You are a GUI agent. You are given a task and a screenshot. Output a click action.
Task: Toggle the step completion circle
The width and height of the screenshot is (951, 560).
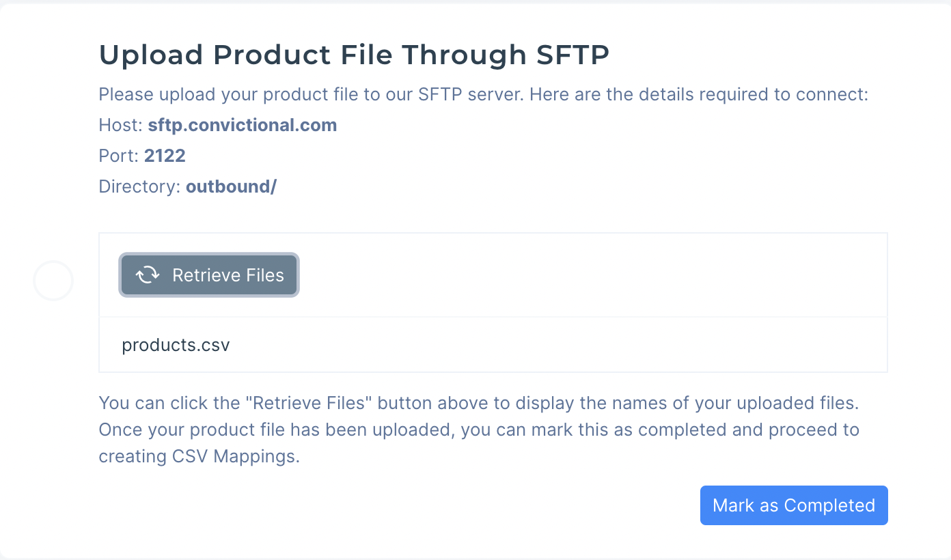53,281
